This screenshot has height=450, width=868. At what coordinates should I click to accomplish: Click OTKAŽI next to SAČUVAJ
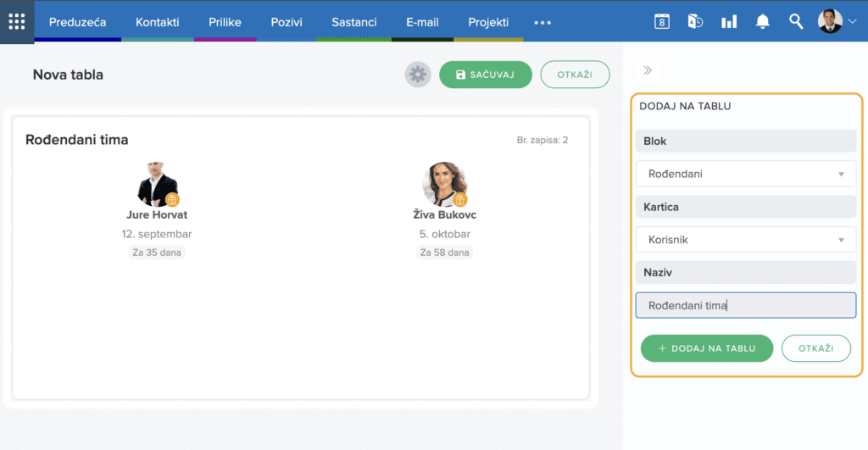click(x=575, y=75)
